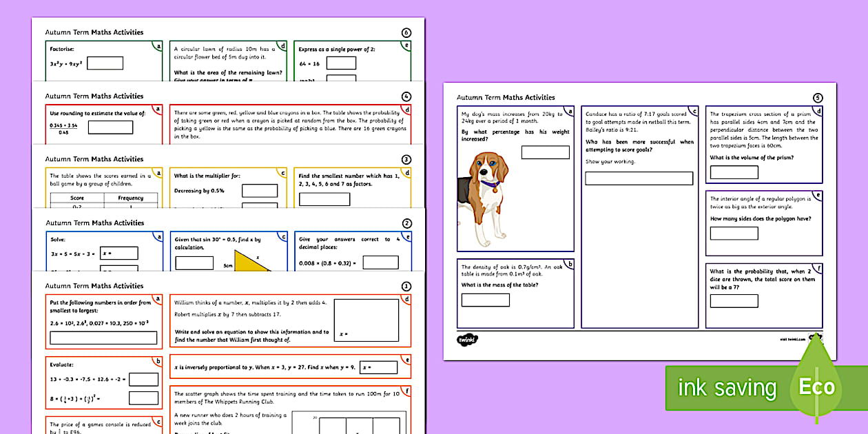The image size is (868, 434).
Task: Click the circled number 6 page marker
Action: pyautogui.click(x=406, y=32)
